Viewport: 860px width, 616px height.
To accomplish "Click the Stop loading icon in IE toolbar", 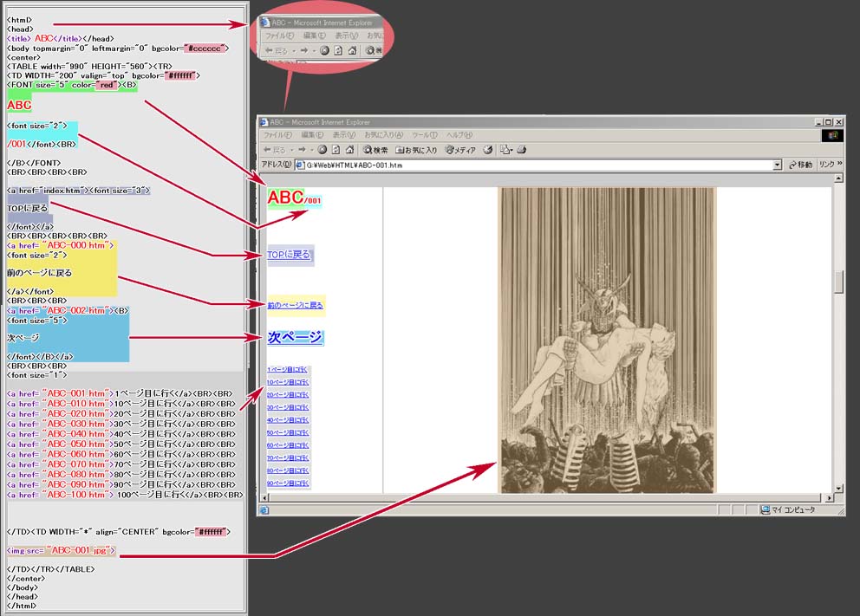I will 322,150.
